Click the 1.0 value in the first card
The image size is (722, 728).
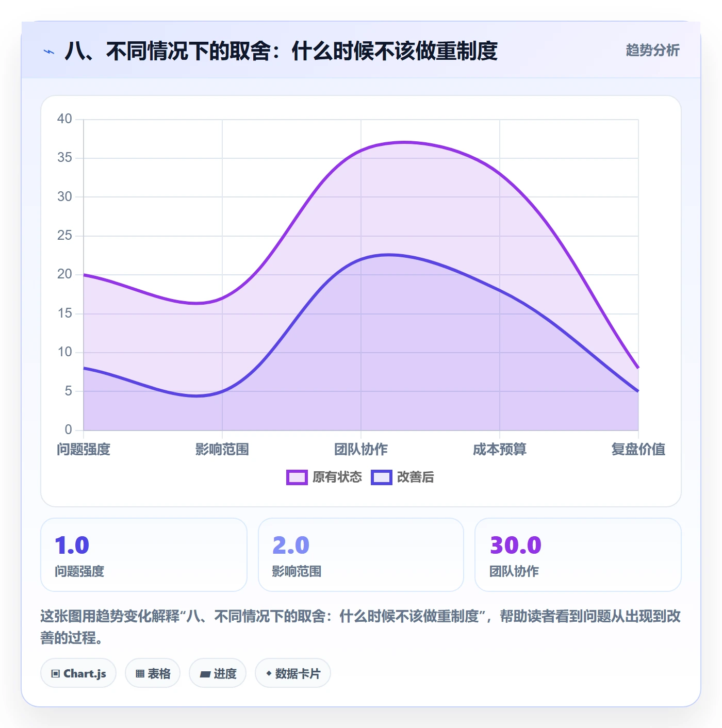[72, 545]
